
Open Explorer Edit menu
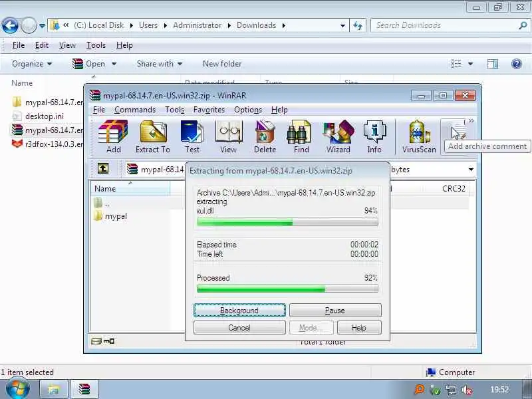click(42, 45)
